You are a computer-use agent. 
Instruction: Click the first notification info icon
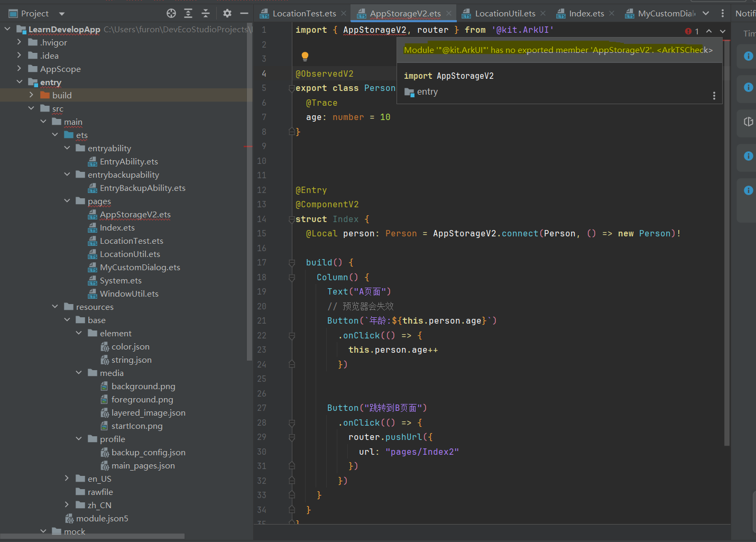click(748, 56)
